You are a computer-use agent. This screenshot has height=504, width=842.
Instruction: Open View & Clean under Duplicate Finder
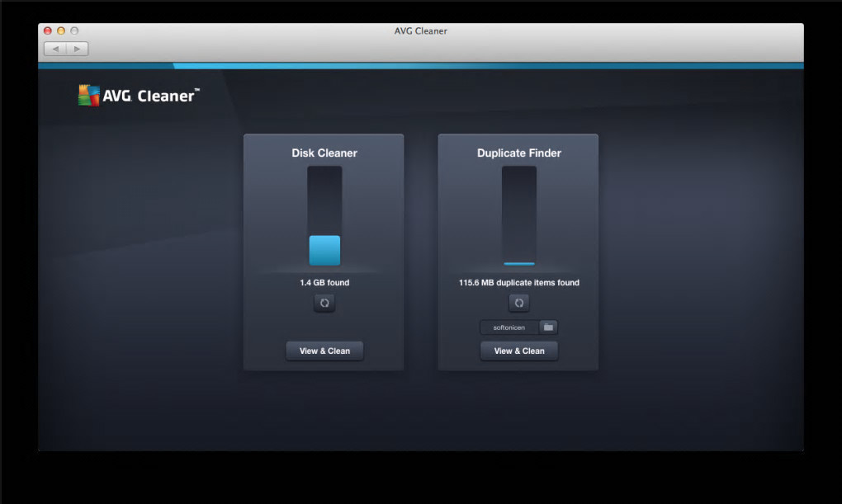click(518, 351)
